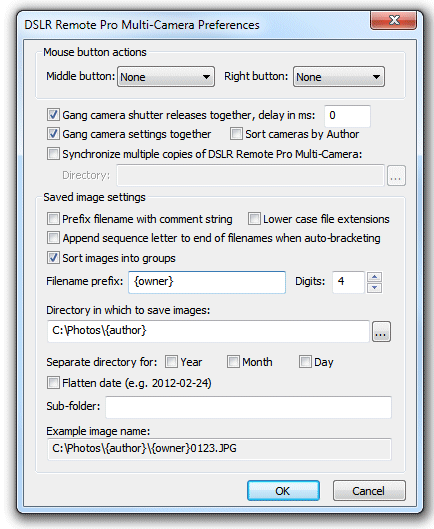Click browse button beside sync Directory field
434x529 pixels.
coord(396,175)
